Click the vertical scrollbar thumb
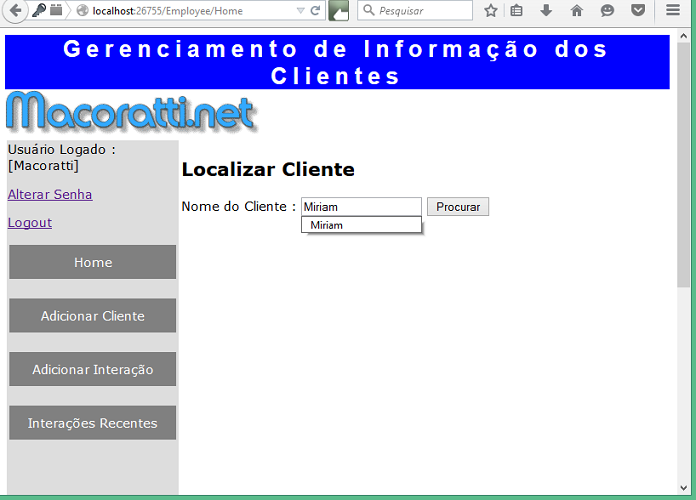 coord(684,165)
